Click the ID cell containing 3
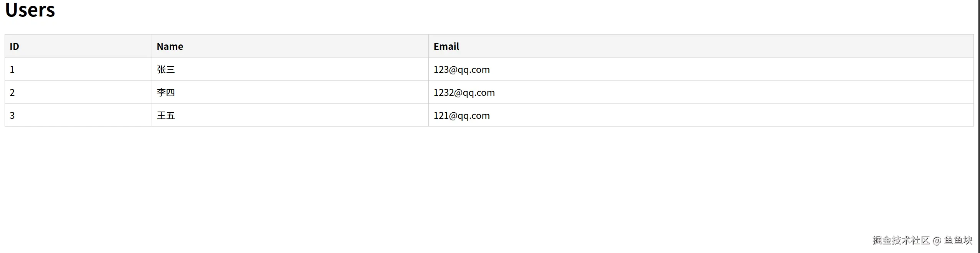 tap(12, 115)
